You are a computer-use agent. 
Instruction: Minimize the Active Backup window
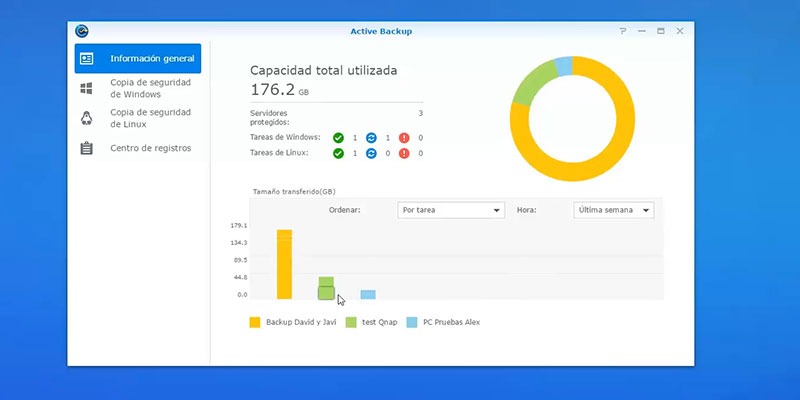pos(642,31)
